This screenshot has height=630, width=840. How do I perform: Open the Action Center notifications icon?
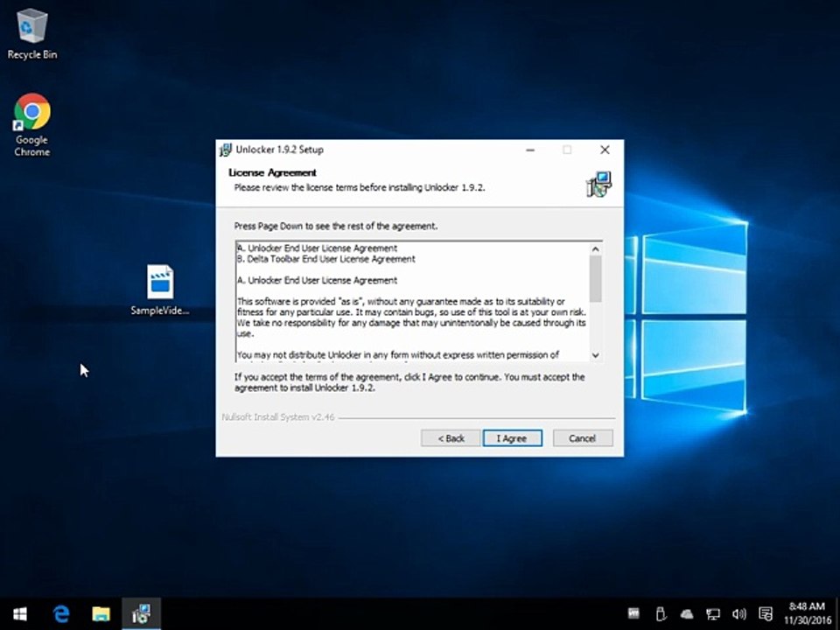[766, 614]
